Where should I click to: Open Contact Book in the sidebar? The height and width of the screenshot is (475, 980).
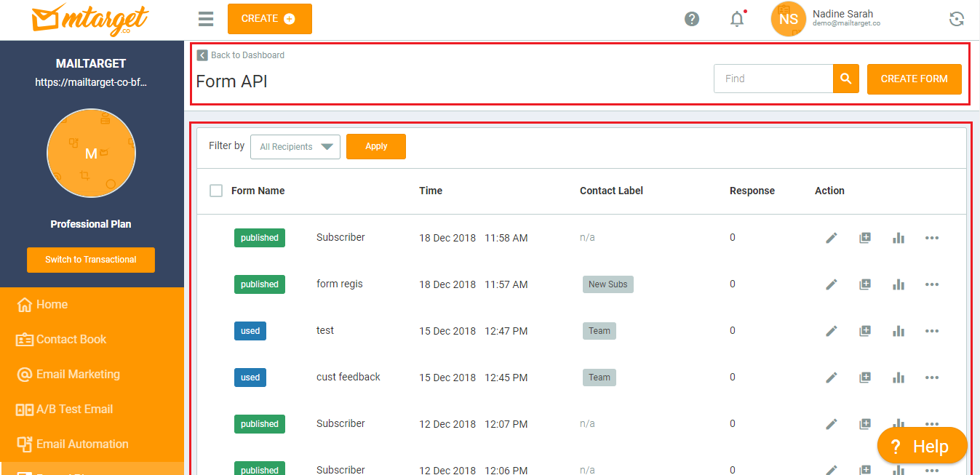click(92, 340)
